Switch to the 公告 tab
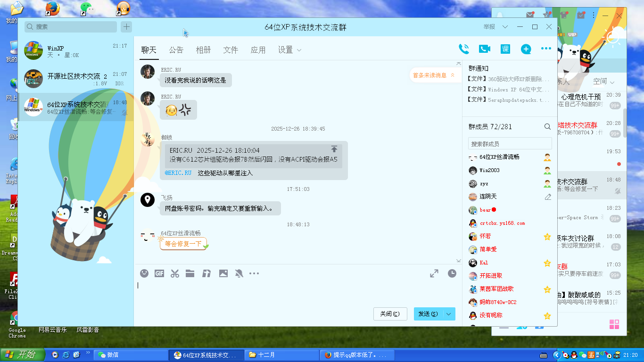The image size is (644, 362). click(176, 50)
